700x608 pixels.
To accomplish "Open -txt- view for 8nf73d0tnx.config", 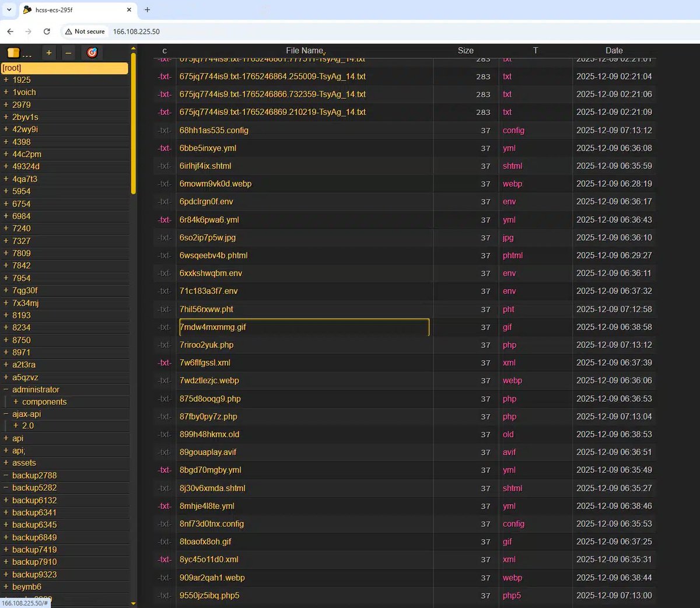I will 164,524.
